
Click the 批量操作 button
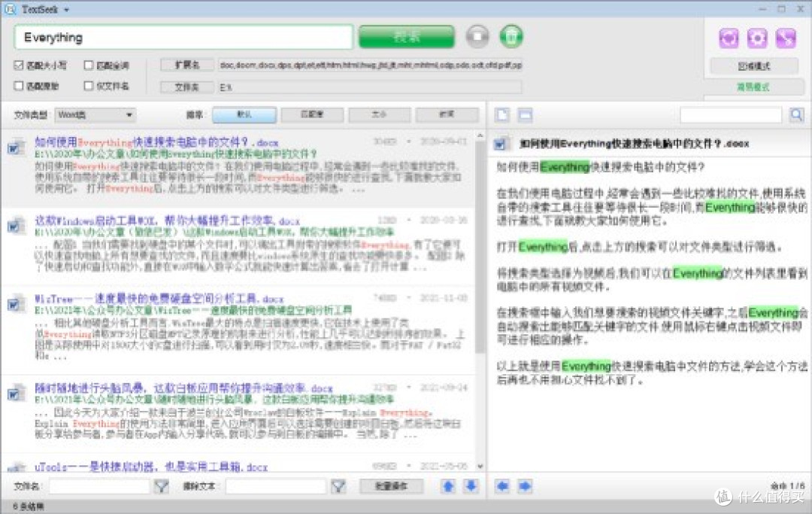(391, 487)
